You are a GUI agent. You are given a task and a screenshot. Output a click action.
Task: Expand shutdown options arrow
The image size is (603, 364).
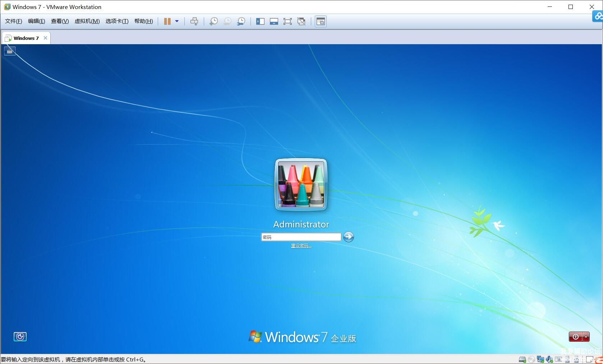point(586,337)
